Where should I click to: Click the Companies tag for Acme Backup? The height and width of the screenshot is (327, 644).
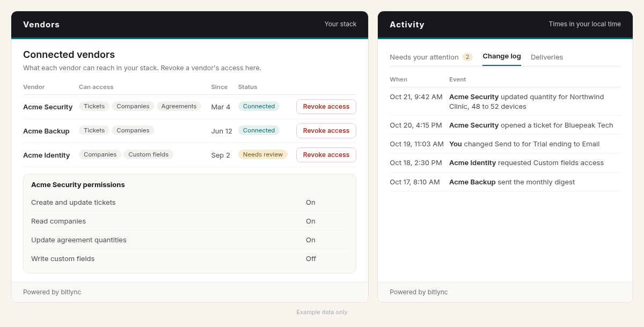point(133,130)
